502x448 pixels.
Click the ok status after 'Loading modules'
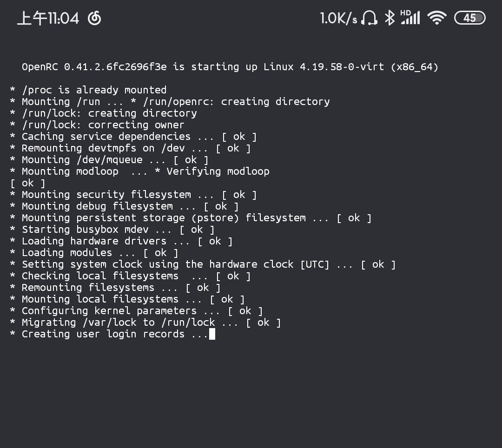tap(160, 253)
